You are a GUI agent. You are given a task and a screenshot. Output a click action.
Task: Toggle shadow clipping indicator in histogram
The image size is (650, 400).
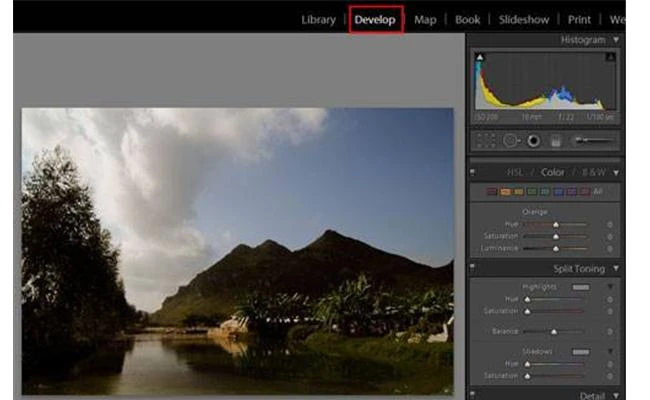tap(480, 57)
